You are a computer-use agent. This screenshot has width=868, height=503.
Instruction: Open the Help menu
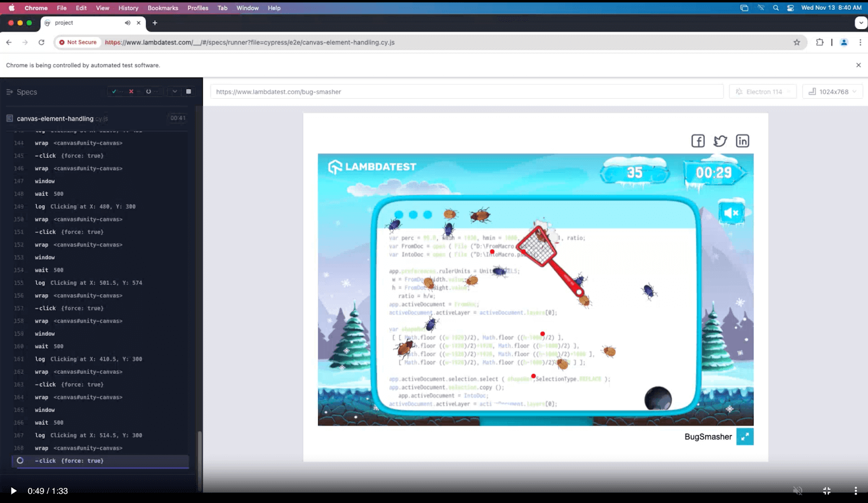point(274,8)
